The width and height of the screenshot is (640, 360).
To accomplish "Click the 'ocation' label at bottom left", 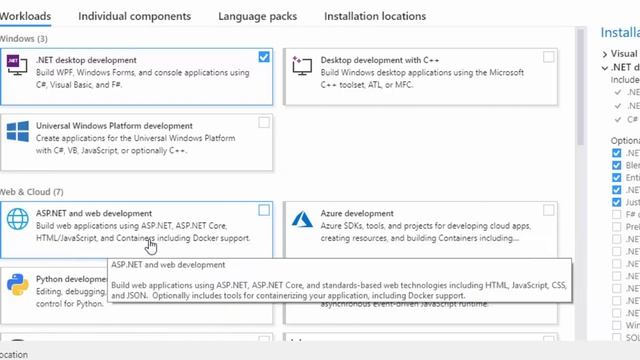I will click(14, 355).
